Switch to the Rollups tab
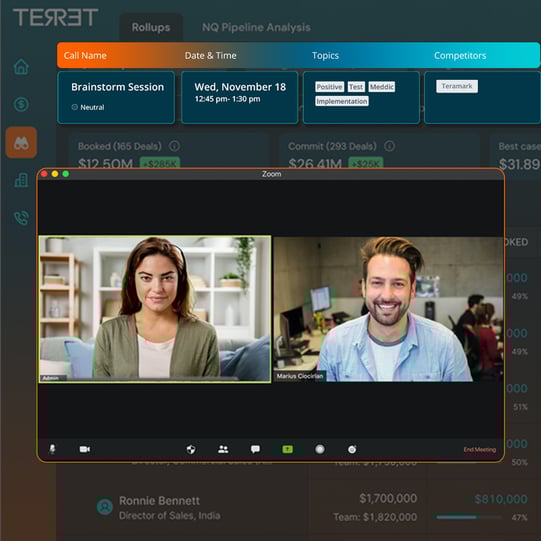Screen dimensions: 541x541 tap(151, 27)
